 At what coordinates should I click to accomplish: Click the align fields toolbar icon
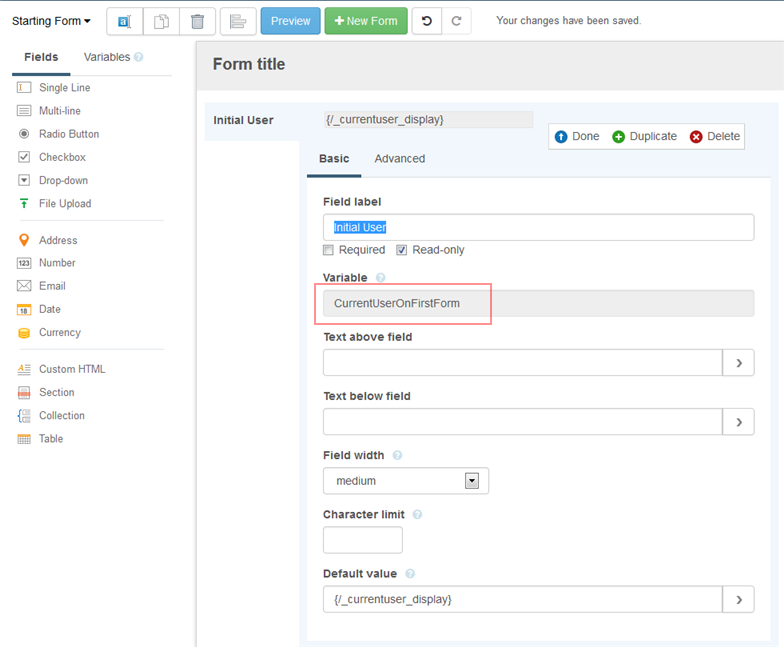click(238, 22)
